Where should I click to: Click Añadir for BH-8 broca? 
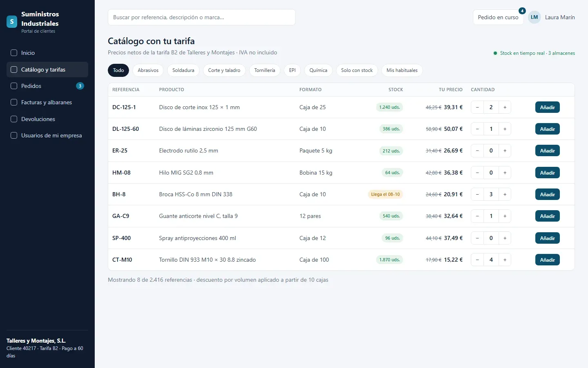[x=547, y=195]
